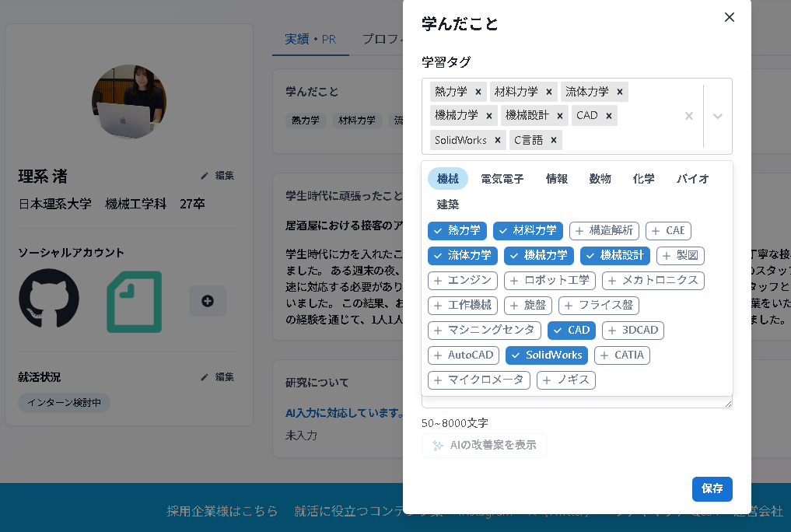The image size is (791, 532).
Task: Click the pencil icon next to the name
Action: click(x=204, y=176)
